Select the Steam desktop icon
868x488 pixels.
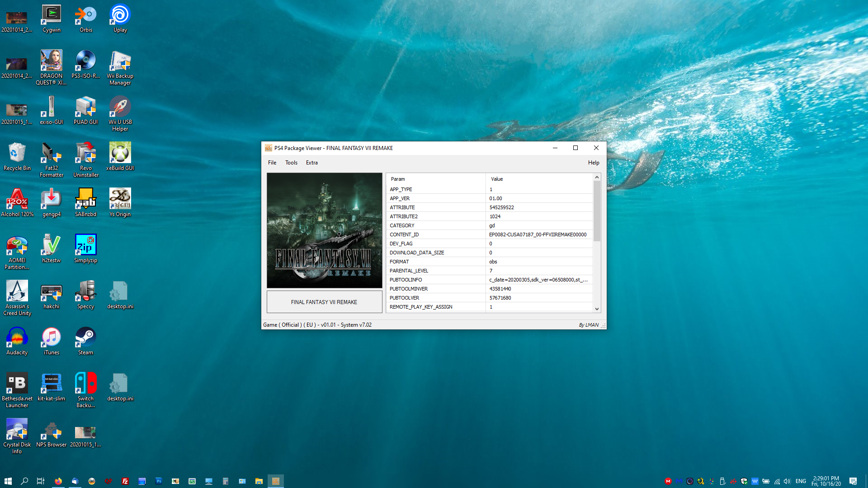tap(86, 341)
